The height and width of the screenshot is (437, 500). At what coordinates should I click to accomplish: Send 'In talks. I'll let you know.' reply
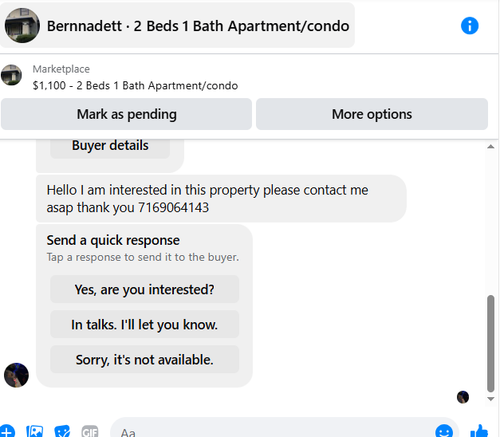144,324
